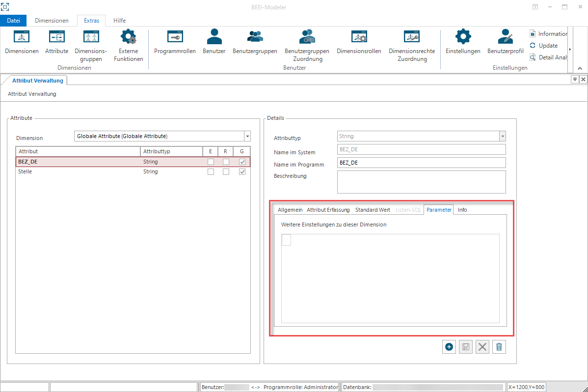Click the Detail Analyse ribbon item
This screenshot has height=392, width=588.
coord(548,57)
